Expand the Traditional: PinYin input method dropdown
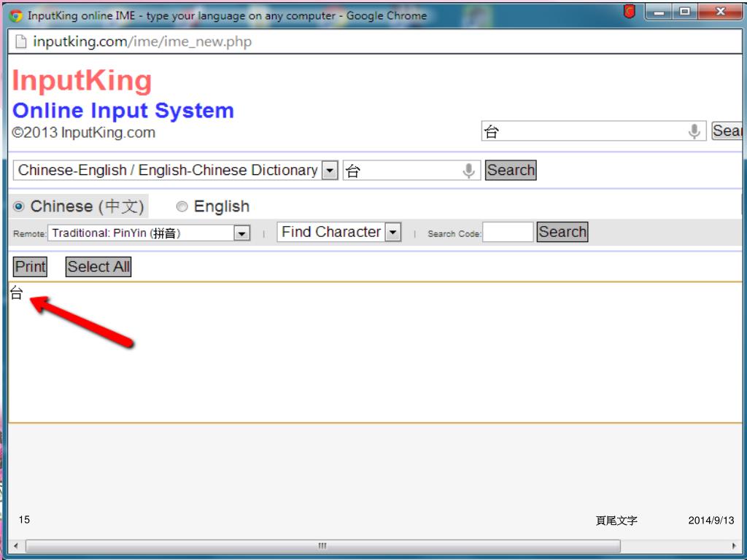Screen dimensions: 747x560 [x=241, y=233]
